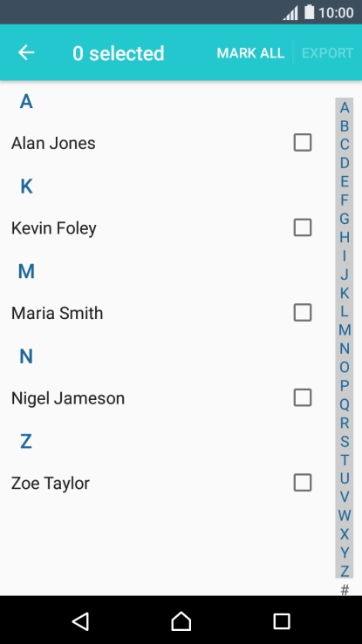Tick the Maria Smith checkbox
Viewport: 362px width, 644px height.
click(303, 313)
